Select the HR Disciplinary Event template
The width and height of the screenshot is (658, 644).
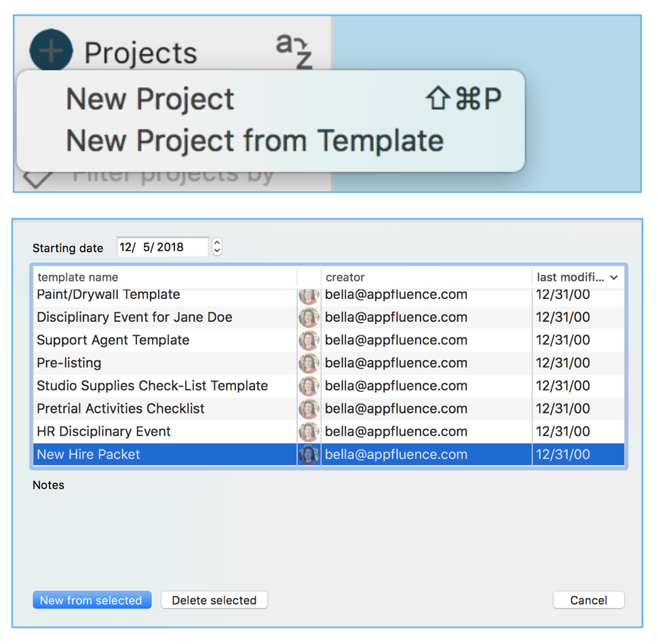pos(104,432)
